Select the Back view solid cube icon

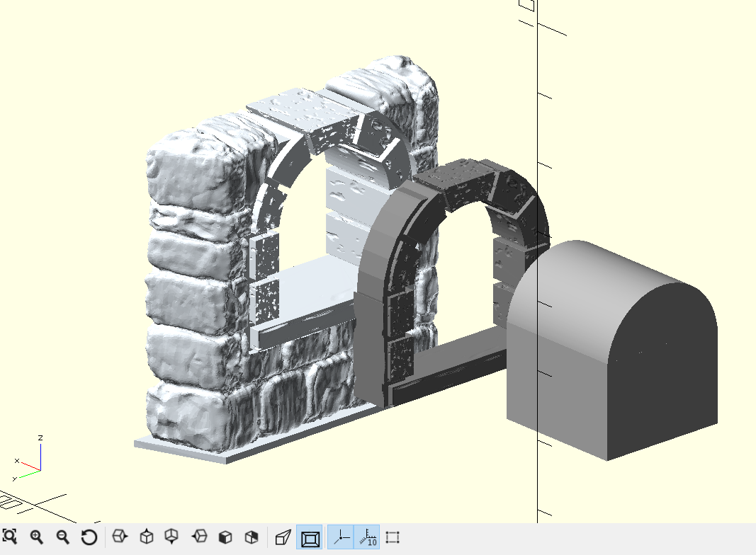251,537
